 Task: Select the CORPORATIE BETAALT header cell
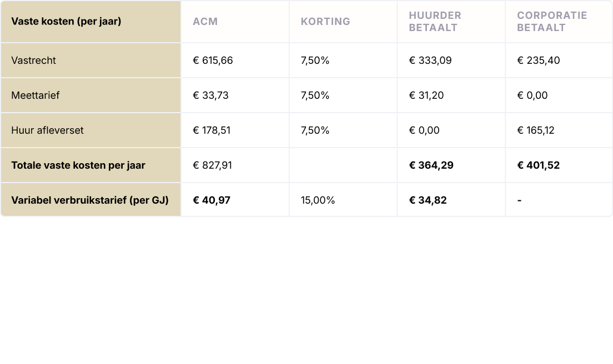(551, 22)
